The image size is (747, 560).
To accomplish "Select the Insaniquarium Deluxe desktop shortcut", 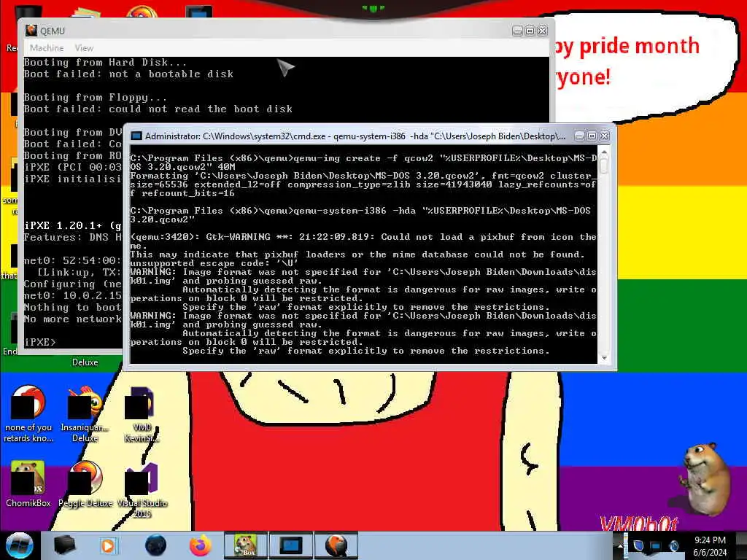I will tap(85, 414).
